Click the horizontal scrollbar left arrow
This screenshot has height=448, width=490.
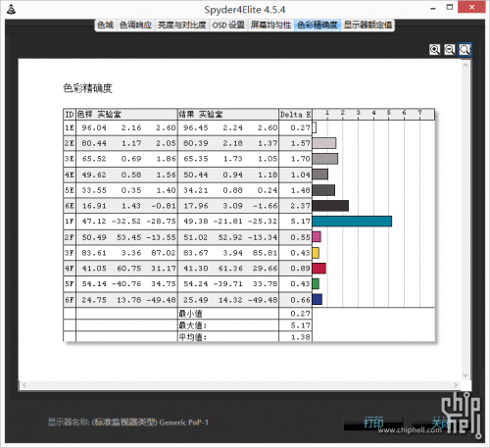(24, 385)
